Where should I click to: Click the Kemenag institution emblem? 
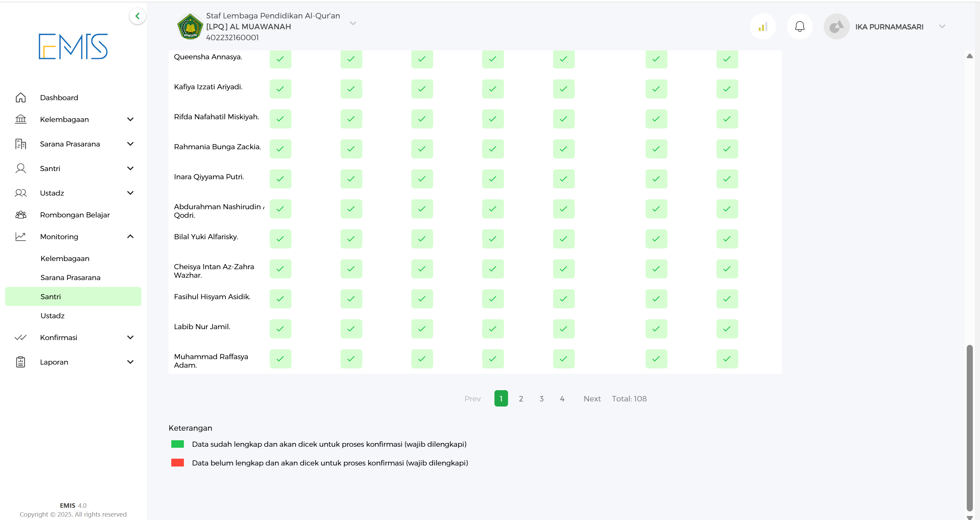tap(190, 27)
